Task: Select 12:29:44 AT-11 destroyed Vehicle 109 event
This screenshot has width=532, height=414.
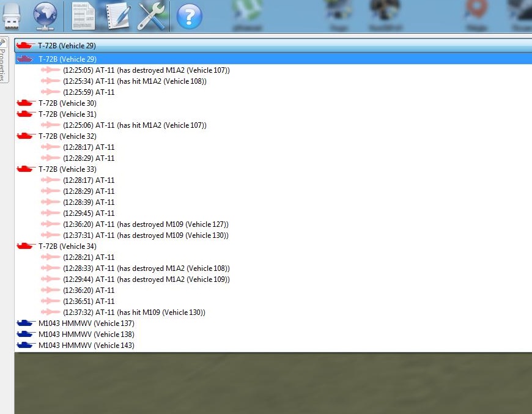Action: (146, 279)
